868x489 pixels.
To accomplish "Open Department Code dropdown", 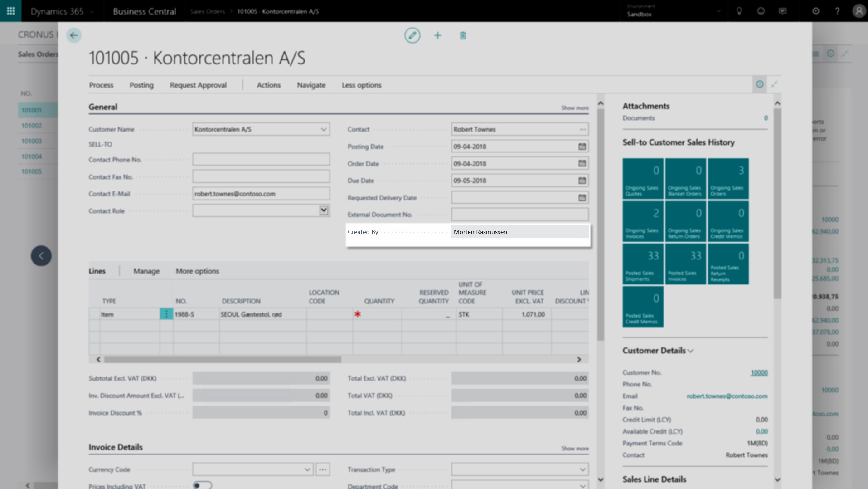I will coord(582,486).
